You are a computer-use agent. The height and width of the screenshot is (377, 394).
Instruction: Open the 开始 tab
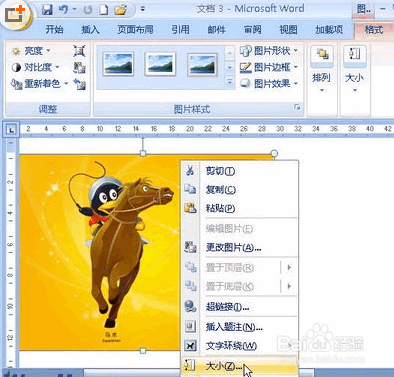click(x=54, y=30)
